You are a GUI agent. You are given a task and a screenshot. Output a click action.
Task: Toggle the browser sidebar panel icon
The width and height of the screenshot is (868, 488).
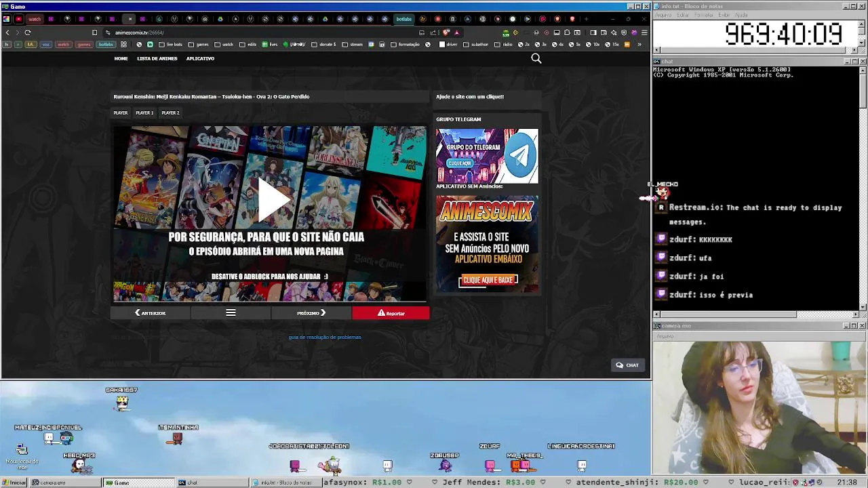593,33
